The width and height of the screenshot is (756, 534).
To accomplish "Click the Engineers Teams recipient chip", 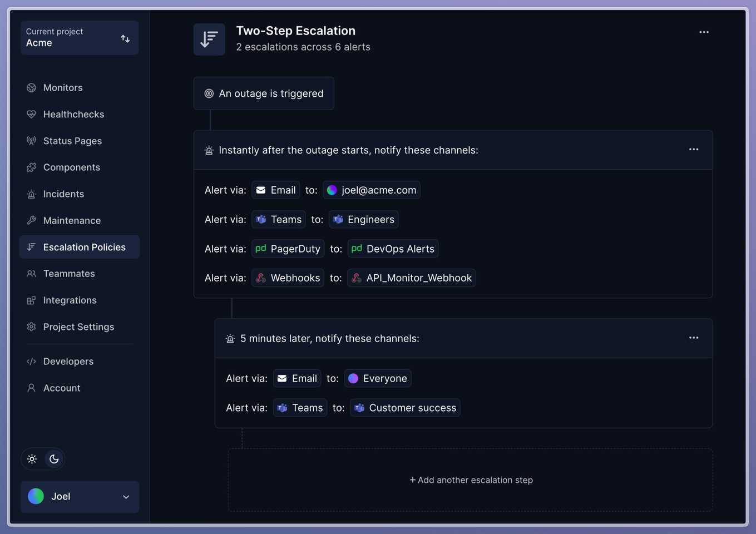I will (364, 220).
